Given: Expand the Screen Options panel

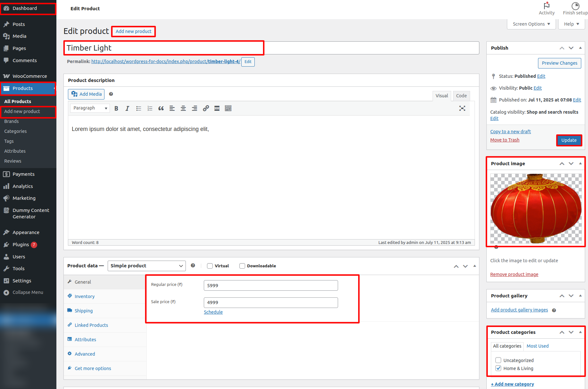Looking at the screenshot, I should click(x=531, y=24).
